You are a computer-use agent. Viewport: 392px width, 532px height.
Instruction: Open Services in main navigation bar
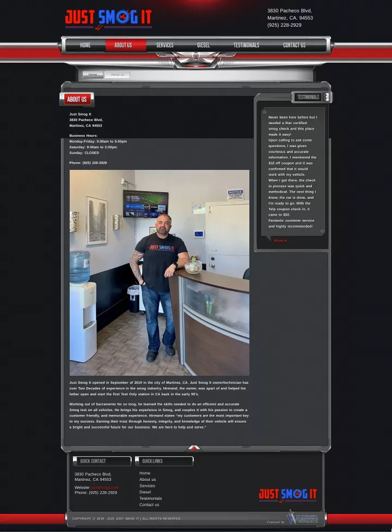click(x=165, y=45)
